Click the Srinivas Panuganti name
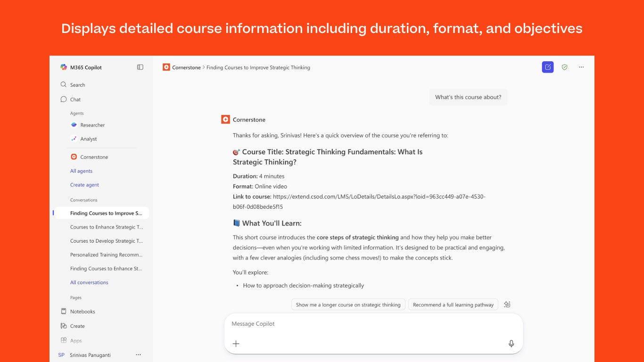Viewport: 644px width, 362px height. coord(90,355)
